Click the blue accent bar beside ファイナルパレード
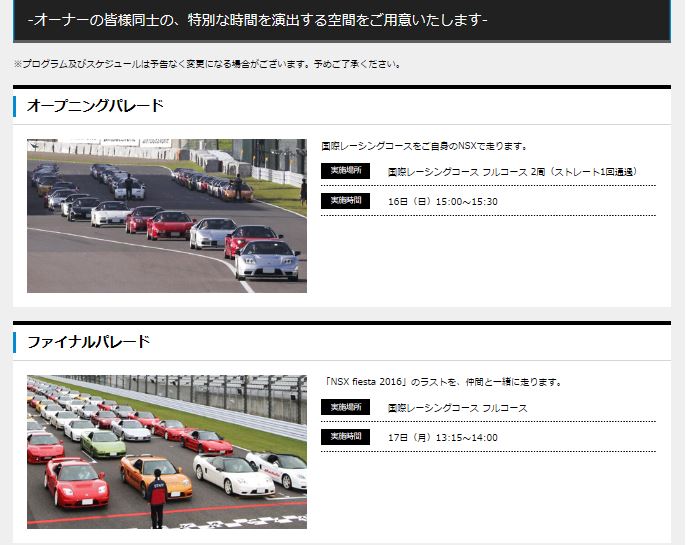The image size is (686, 545). 15,342
